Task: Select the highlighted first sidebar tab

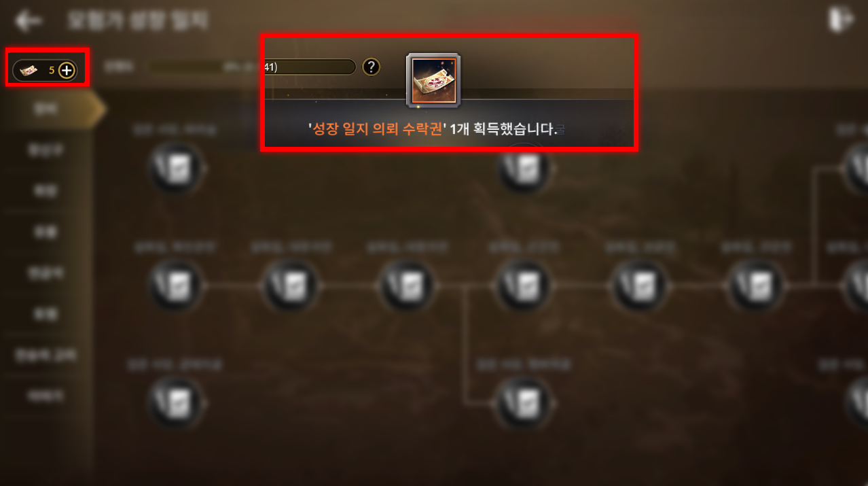Action: click(x=47, y=110)
